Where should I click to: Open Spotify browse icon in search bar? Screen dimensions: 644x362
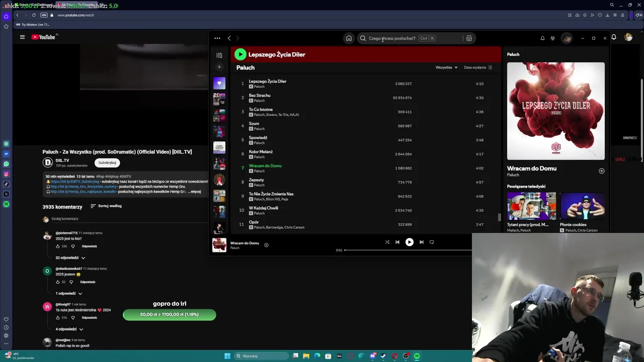pyautogui.click(x=469, y=38)
